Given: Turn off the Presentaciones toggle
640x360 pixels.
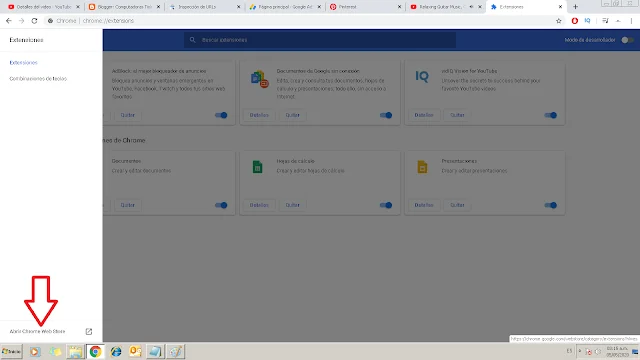Looking at the screenshot, I should click(551, 205).
